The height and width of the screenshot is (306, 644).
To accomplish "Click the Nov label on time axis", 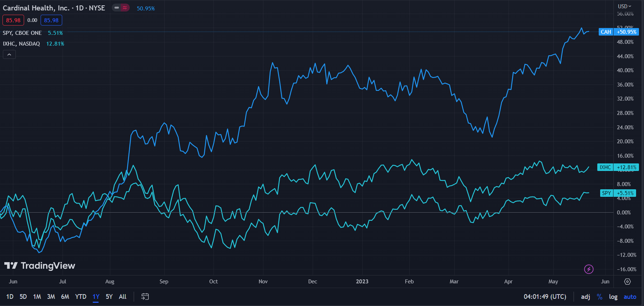I will coord(263,282).
